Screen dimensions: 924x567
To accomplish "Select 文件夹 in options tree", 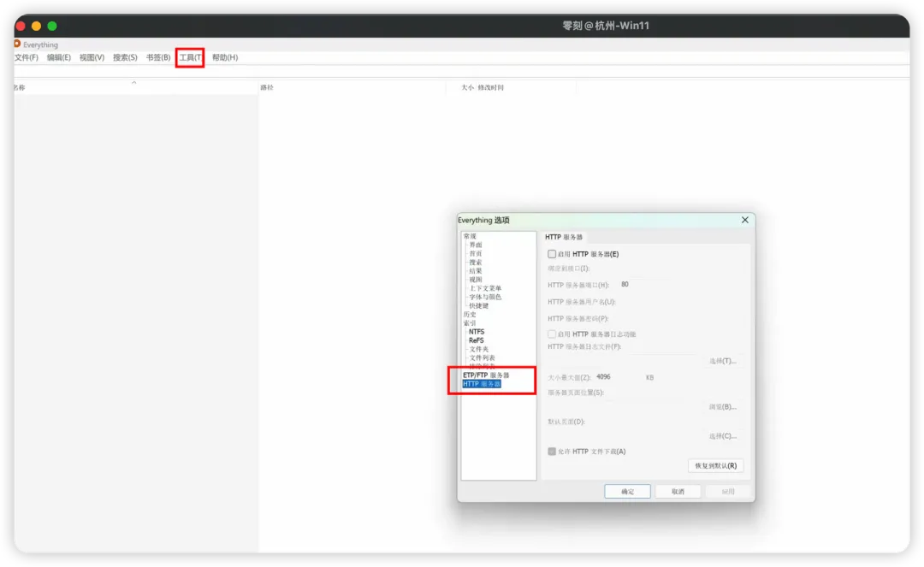I will [478, 349].
